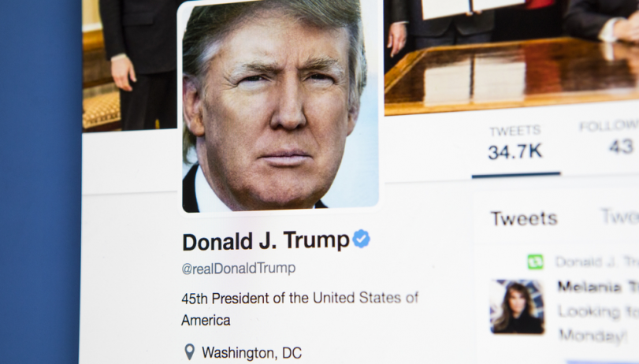Switch to the partially visible Tweets & replies tab
Image resolution: width=639 pixels, height=364 pixels.
pos(620,217)
